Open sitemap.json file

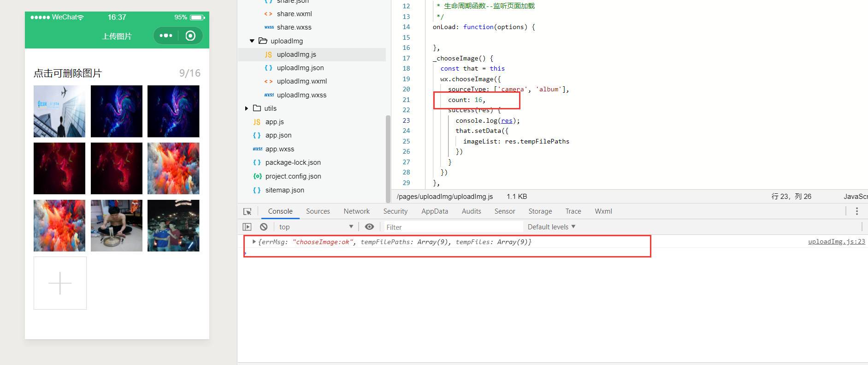[x=285, y=190]
